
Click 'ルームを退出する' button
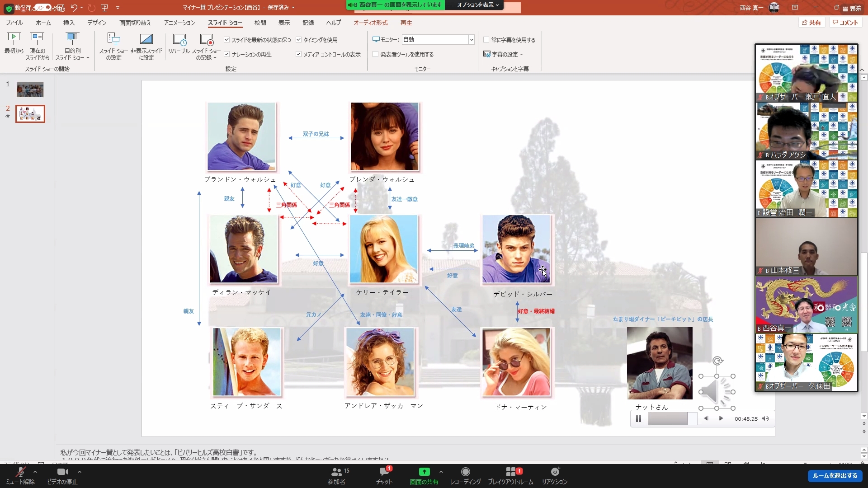[x=835, y=476]
